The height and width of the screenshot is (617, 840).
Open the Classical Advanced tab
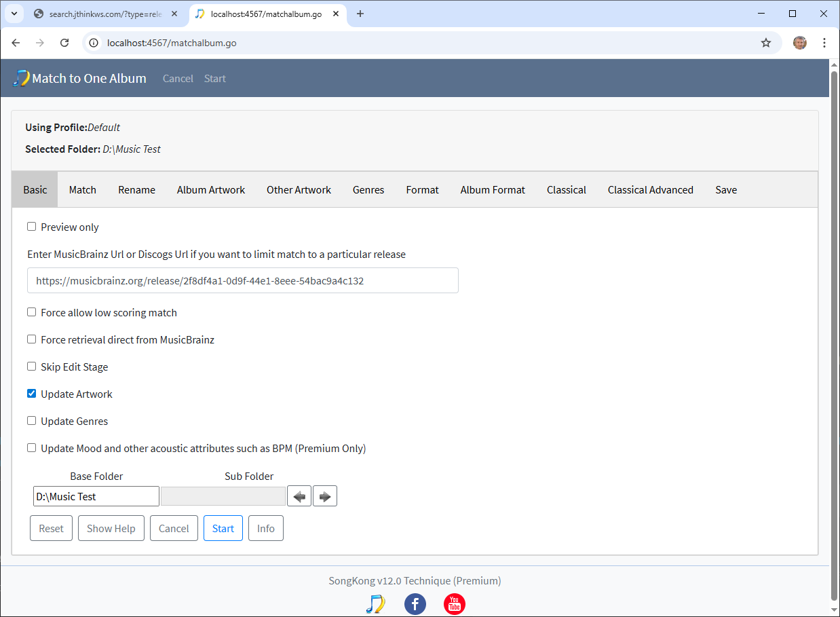[650, 190]
